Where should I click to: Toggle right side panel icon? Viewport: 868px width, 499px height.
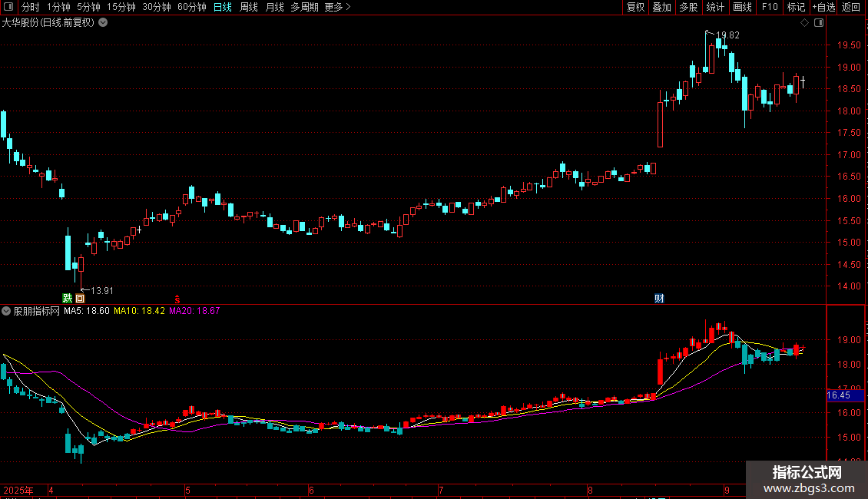(819, 23)
